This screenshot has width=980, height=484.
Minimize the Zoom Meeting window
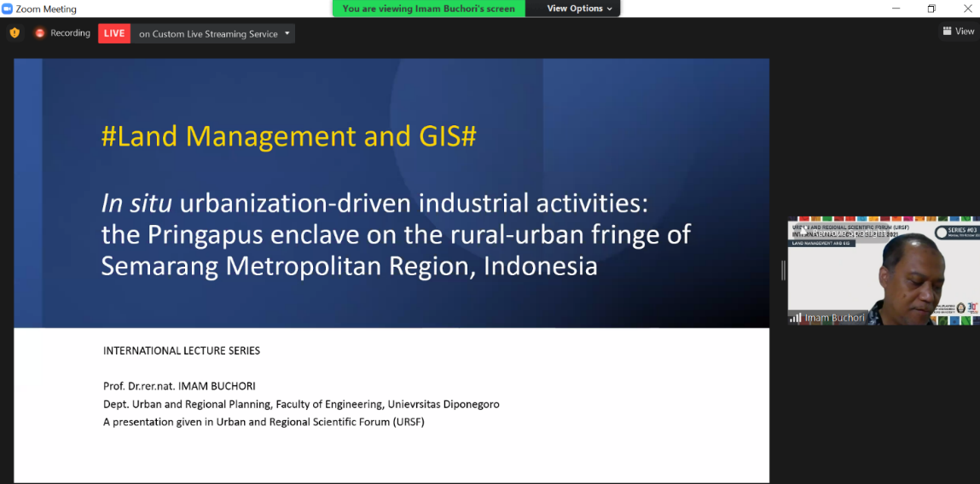893,9
